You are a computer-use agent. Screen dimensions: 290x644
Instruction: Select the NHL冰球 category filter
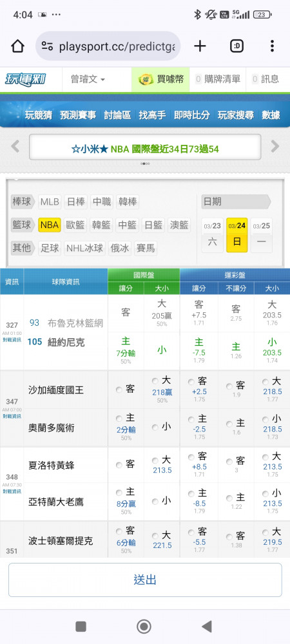click(85, 248)
